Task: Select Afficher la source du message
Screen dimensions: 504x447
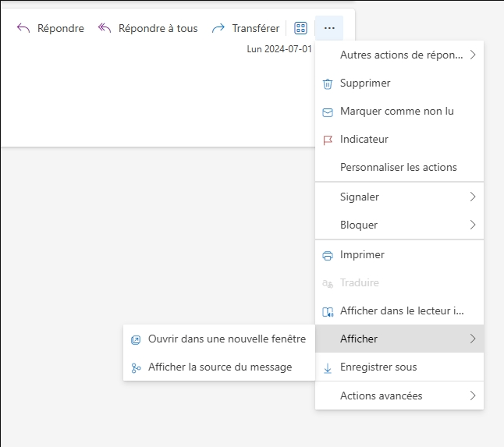Action: pyautogui.click(x=219, y=367)
